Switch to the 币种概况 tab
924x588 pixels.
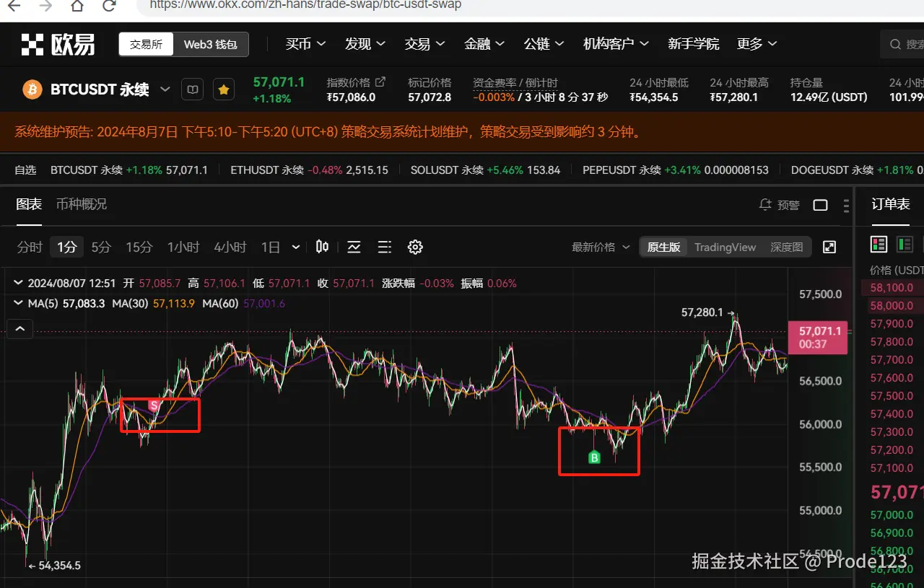click(x=82, y=204)
